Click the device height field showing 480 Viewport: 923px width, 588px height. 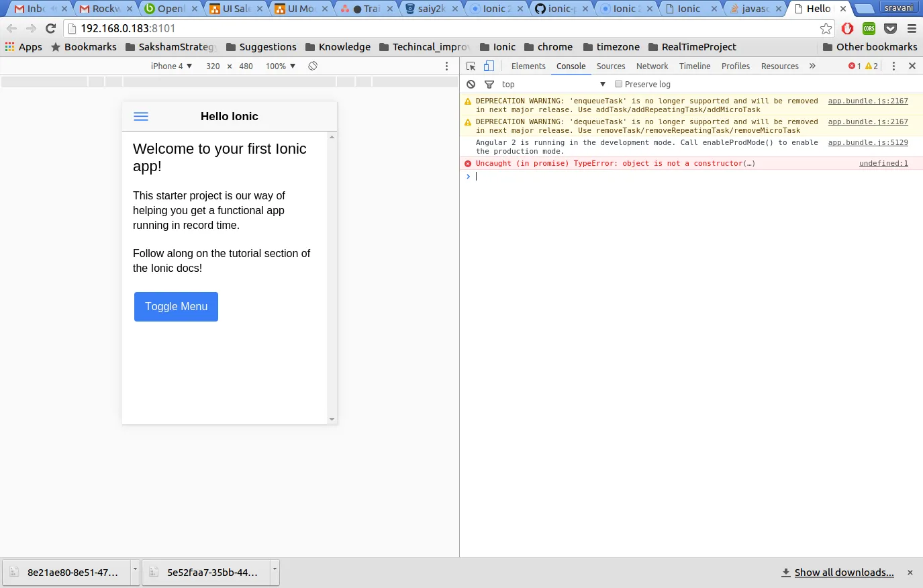[246, 66]
